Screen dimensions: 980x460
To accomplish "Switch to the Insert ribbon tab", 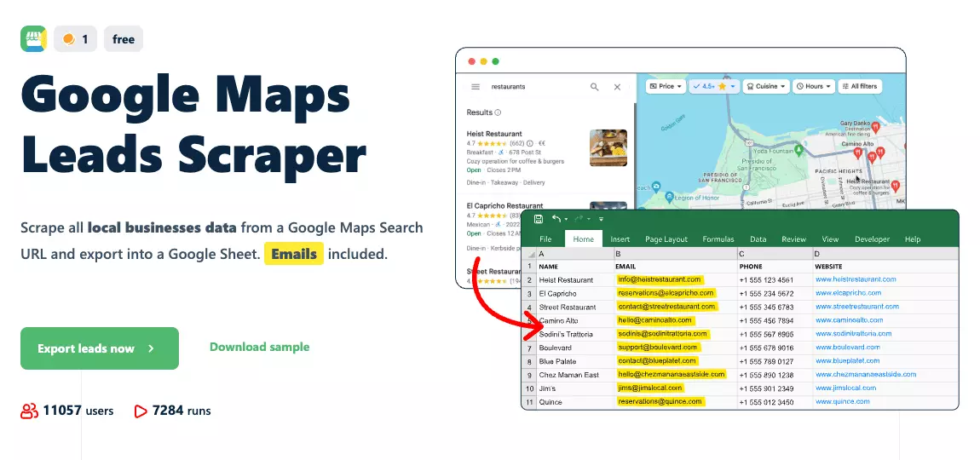I will (x=620, y=239).
